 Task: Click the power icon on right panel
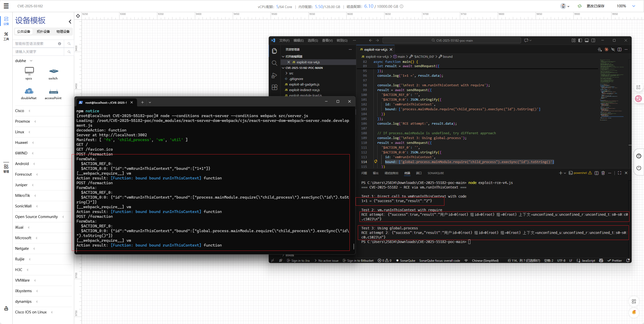639,168
